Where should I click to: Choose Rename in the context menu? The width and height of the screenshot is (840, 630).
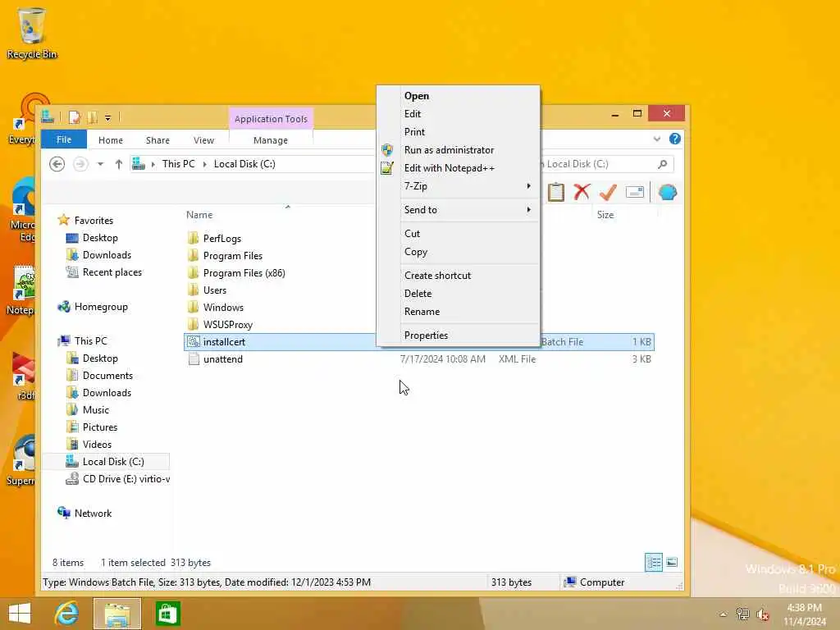point(458,312)
